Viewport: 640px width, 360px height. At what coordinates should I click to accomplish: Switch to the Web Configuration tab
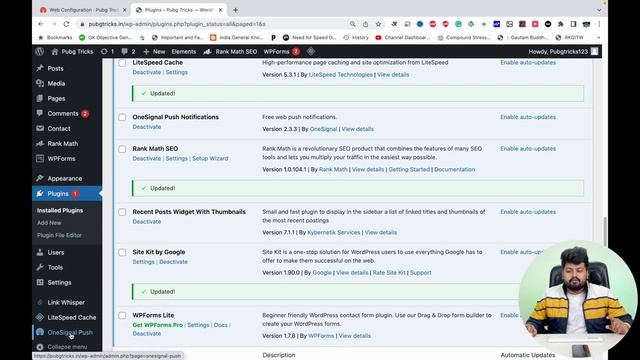pos(84,10)
